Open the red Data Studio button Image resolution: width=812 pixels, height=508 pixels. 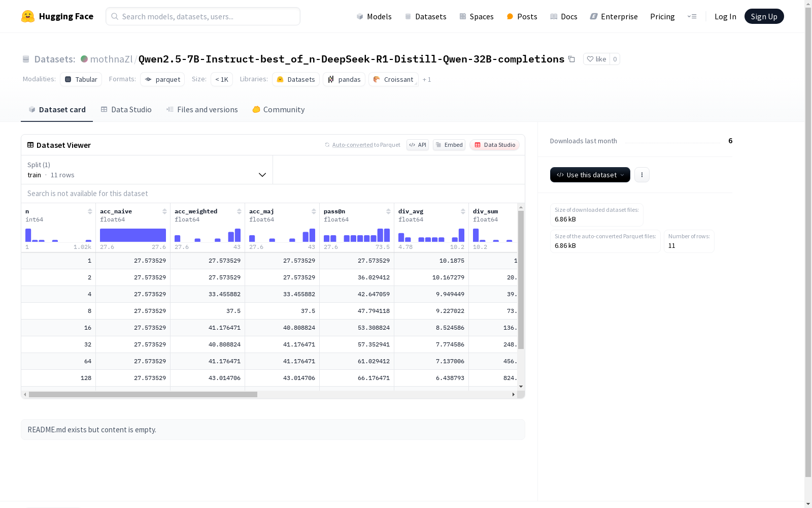(x=494, y=145)
